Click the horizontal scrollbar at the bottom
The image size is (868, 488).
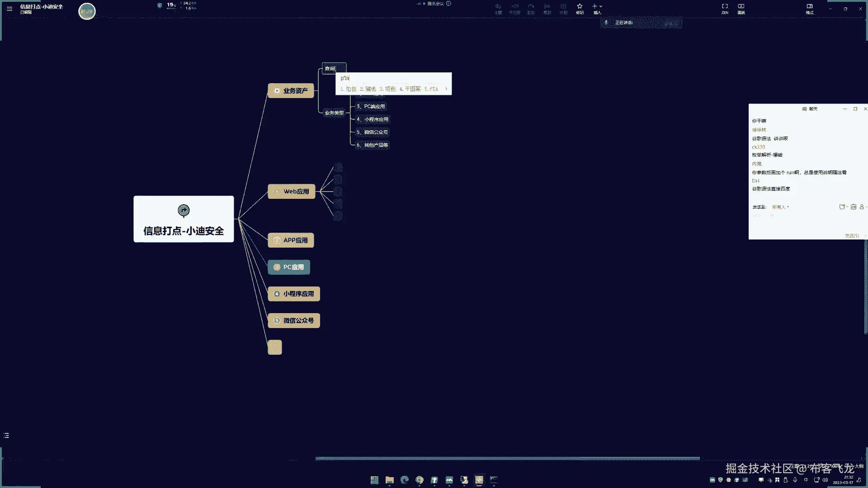click(507, 459)
